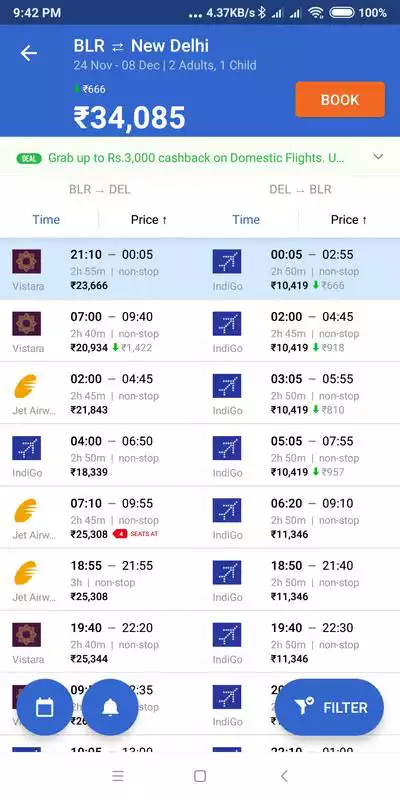Screen dimensions: 400x800
Task: Open the FILTER floating button
Action: [329, 707]
